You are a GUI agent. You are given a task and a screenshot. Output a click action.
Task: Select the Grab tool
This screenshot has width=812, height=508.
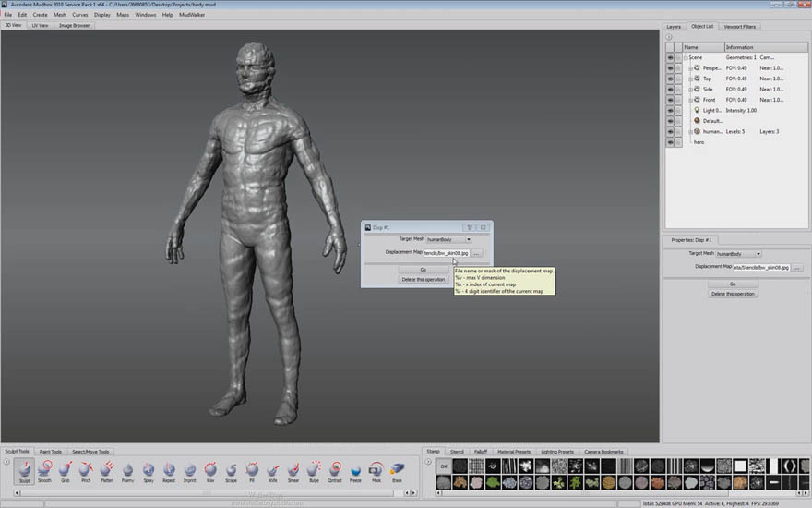pos(66,471)
